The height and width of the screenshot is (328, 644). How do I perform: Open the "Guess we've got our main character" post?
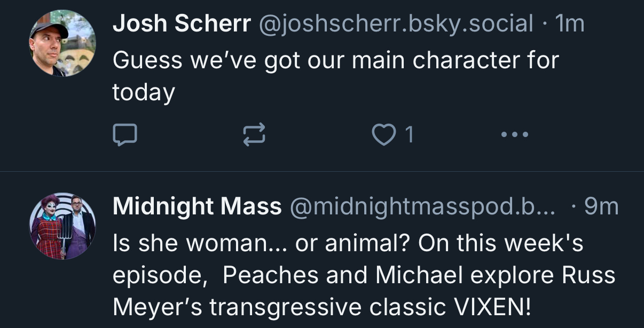point(335,60)
